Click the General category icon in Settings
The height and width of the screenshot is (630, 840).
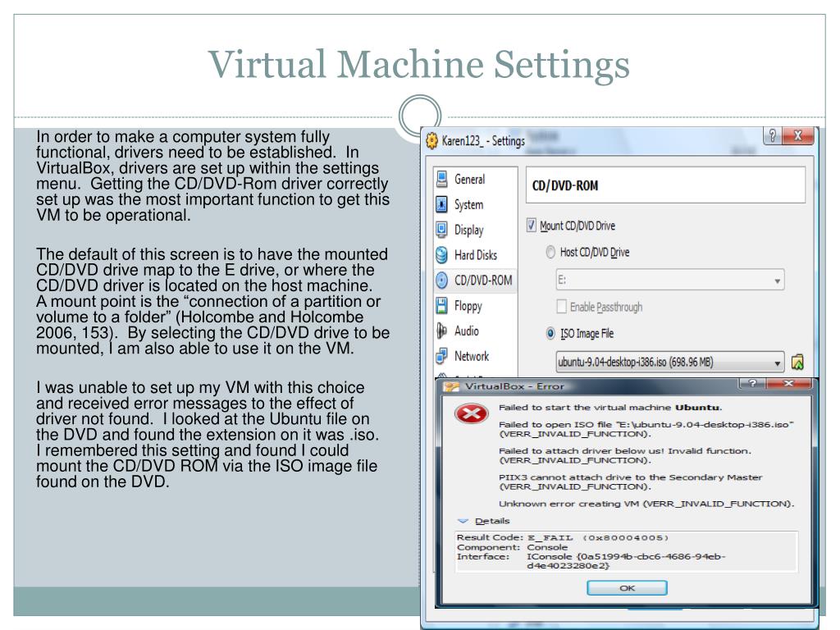click(442, 179)
